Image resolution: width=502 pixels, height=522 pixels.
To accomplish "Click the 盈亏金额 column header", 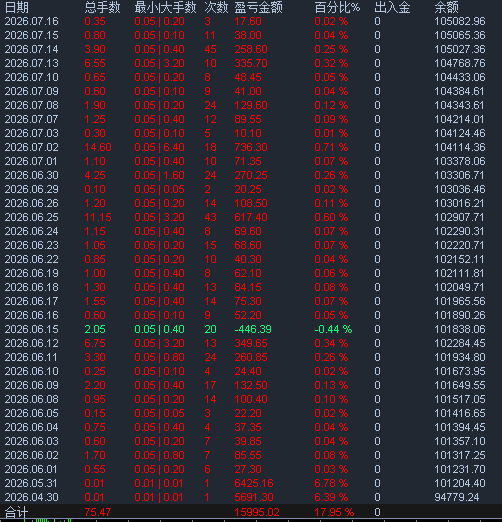I will coord(259,7).
